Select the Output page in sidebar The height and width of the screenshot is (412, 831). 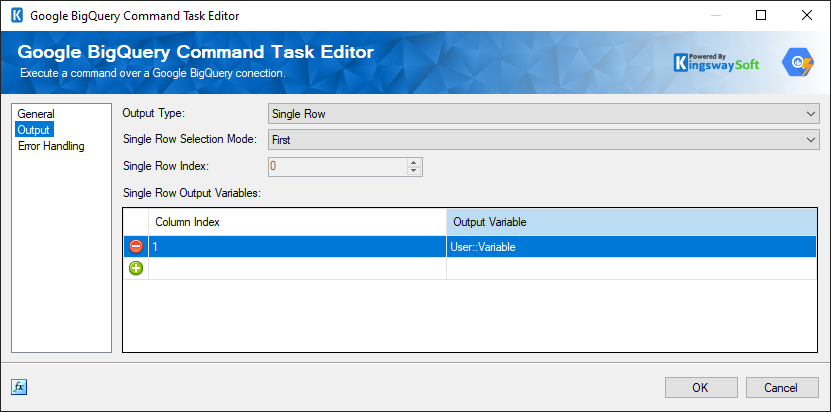(x=34, y=130)
